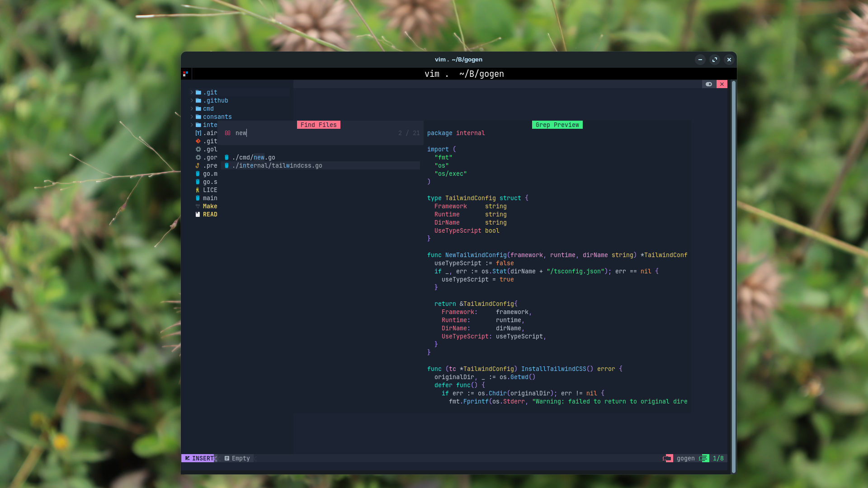Open the ./cmd/new.go search result
This screenshot has width=868, height=488.
pos(253,157)
